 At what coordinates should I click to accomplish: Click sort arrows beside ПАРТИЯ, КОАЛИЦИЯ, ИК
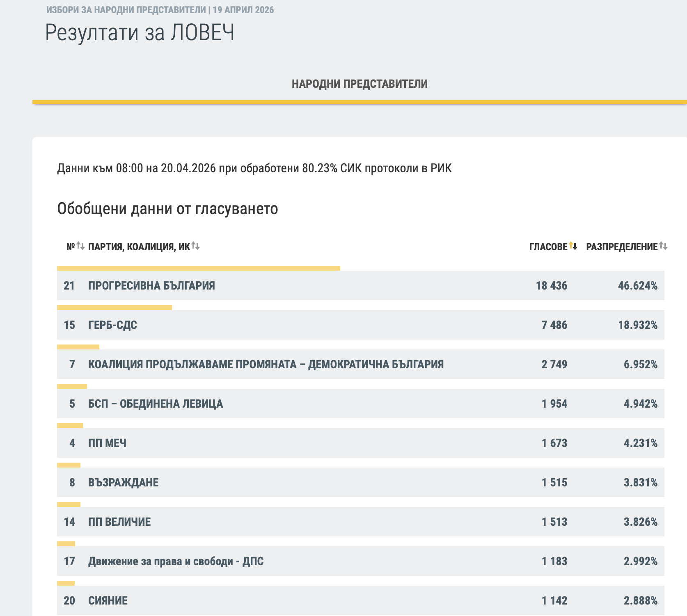[195, 246]
